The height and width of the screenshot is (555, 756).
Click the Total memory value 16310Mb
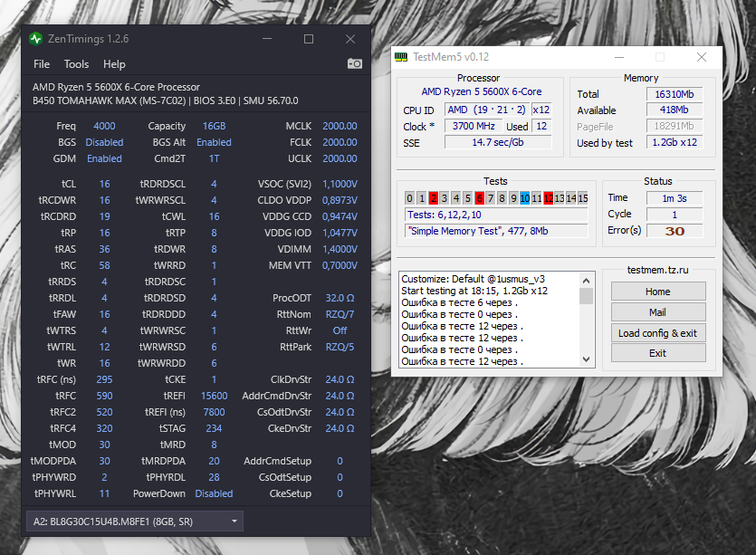coord(675,94)
